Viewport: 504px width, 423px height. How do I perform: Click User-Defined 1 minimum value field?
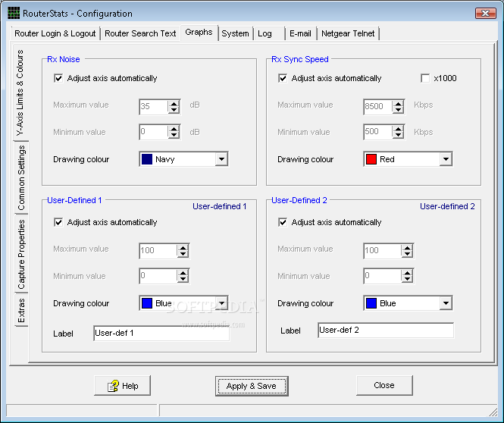click(158, 276)
